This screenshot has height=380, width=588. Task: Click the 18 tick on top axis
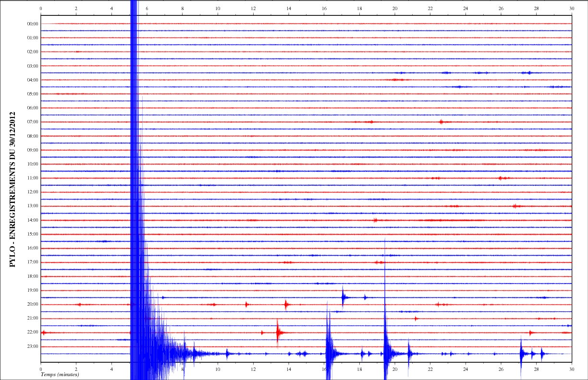[x=359, y=8]
